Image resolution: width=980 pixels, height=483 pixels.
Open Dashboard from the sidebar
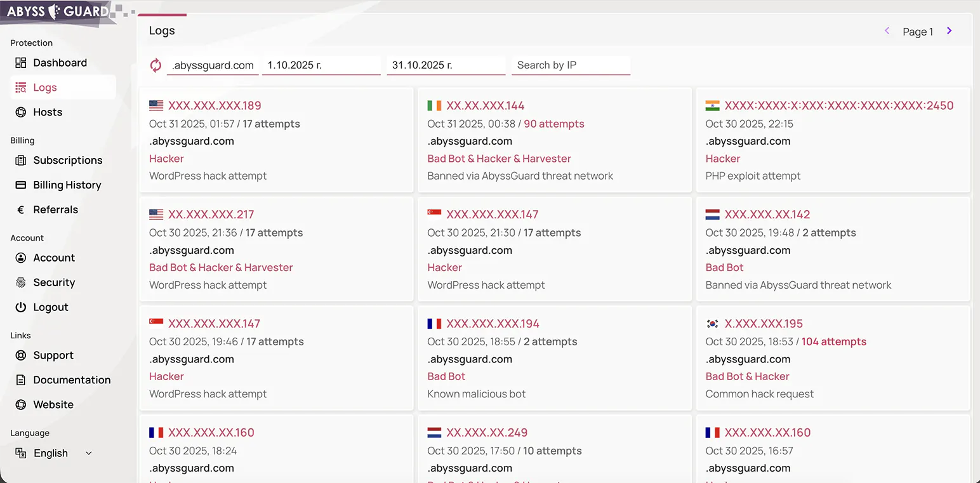point(60,63)
